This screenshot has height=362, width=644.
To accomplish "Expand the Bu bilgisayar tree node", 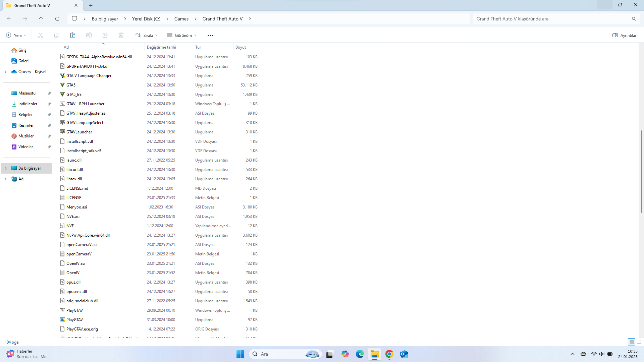I will pos(5,168).
